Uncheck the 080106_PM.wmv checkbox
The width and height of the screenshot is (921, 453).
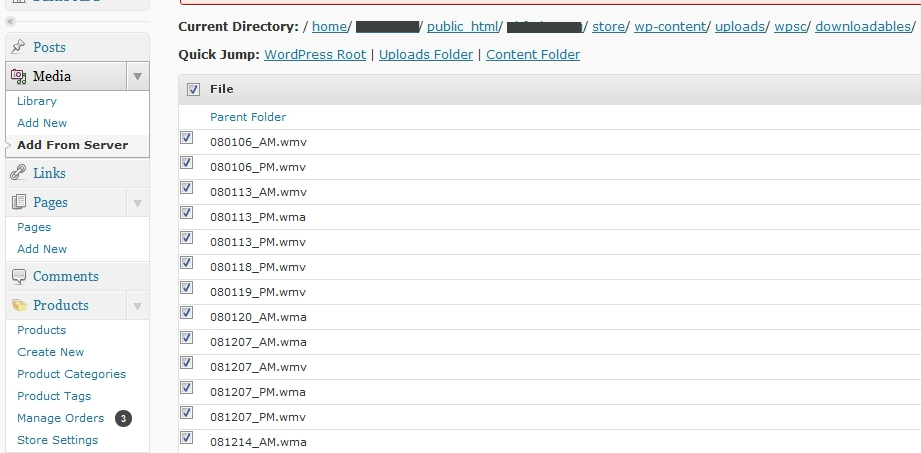(x=186, y=163)
